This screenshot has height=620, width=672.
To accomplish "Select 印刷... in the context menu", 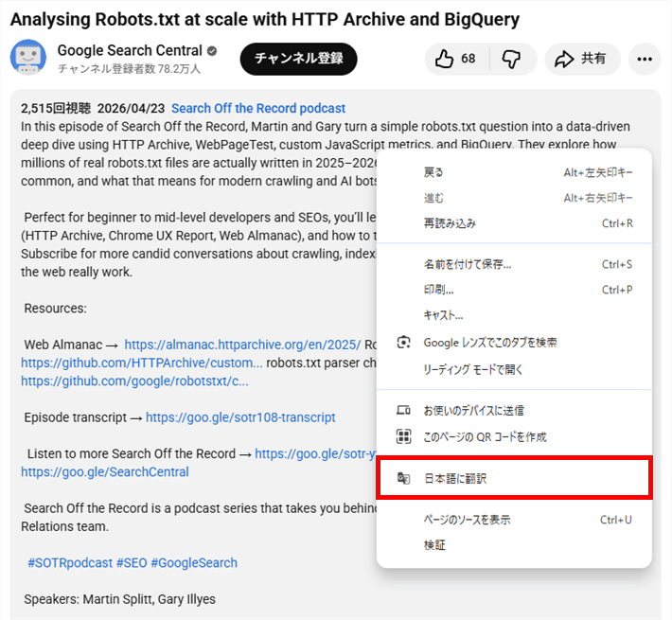I will (514, 290).
